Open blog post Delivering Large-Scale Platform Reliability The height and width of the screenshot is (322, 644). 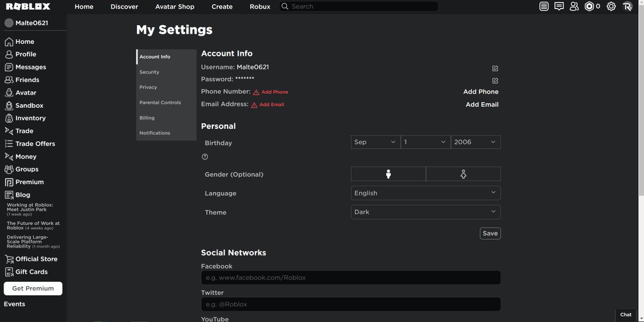pyautogui.click(x=33, y=241)
